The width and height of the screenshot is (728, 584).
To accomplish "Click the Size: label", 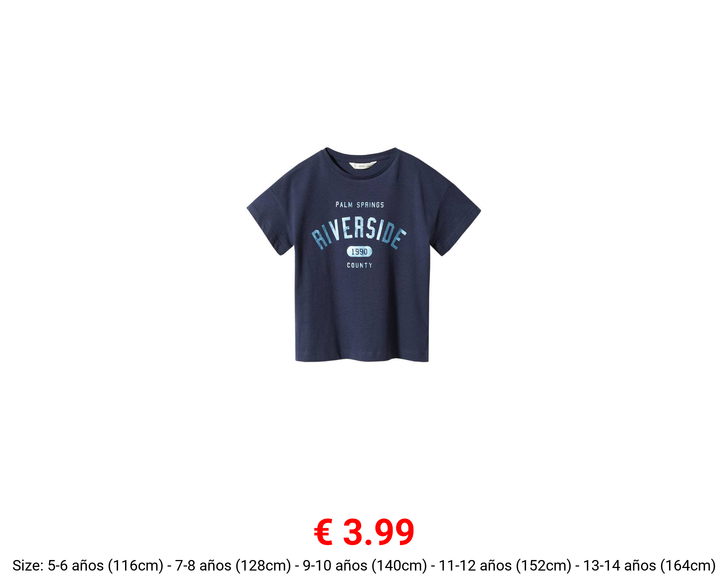I will pos(28,565).
